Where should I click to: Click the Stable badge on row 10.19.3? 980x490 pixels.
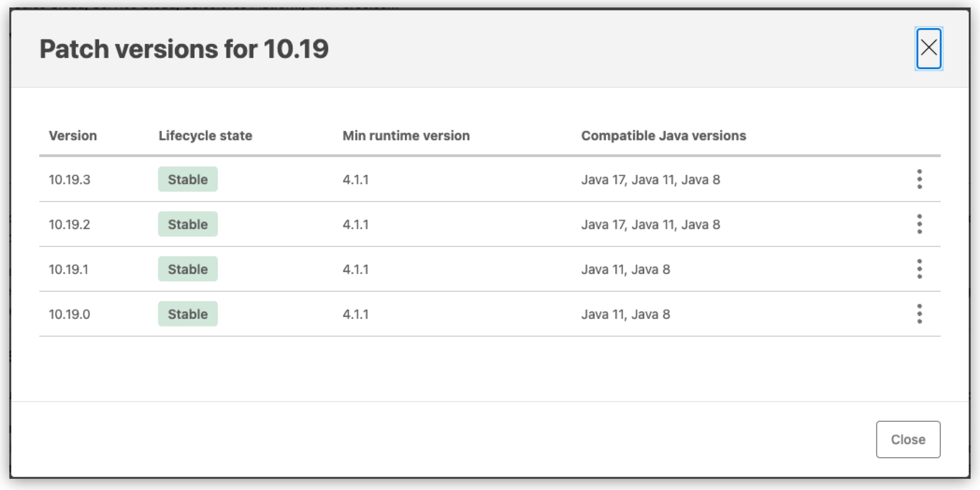pyautogui.click(x=187, y=179)
